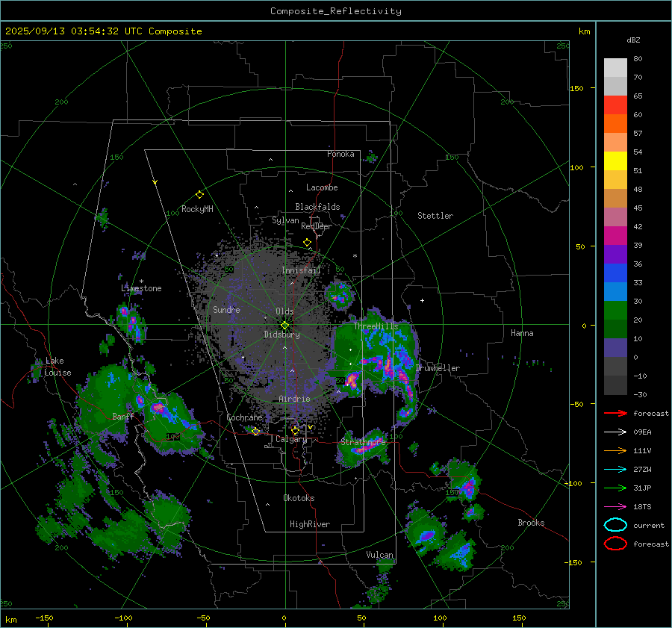Click the Lacombe city label
Screen dimensions: 672x628
click(322, 187)
